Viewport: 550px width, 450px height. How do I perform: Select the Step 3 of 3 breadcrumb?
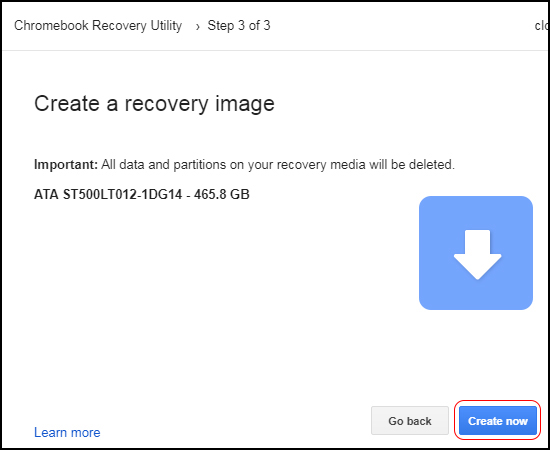click(x=239, y=25)
